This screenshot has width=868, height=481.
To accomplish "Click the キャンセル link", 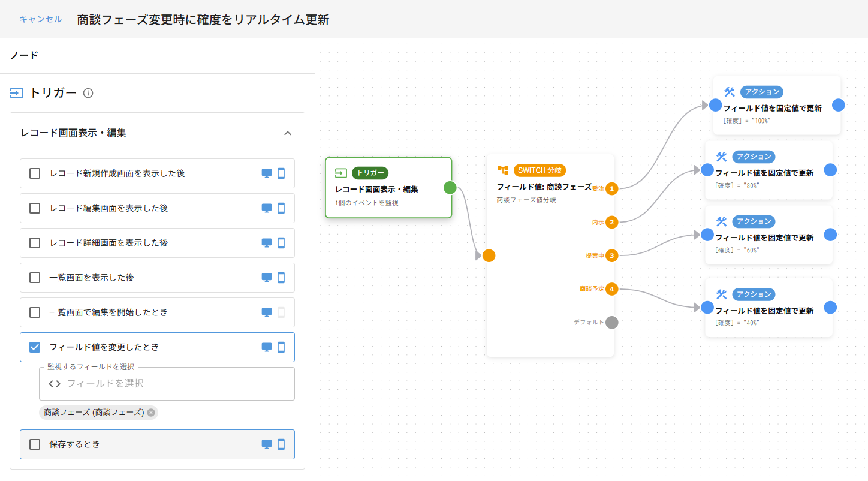I will click(40, 19).
